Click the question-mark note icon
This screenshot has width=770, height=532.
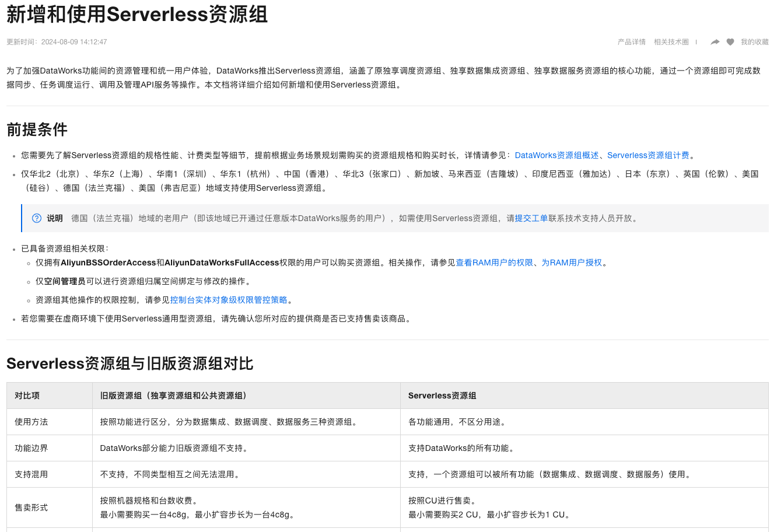37,218
